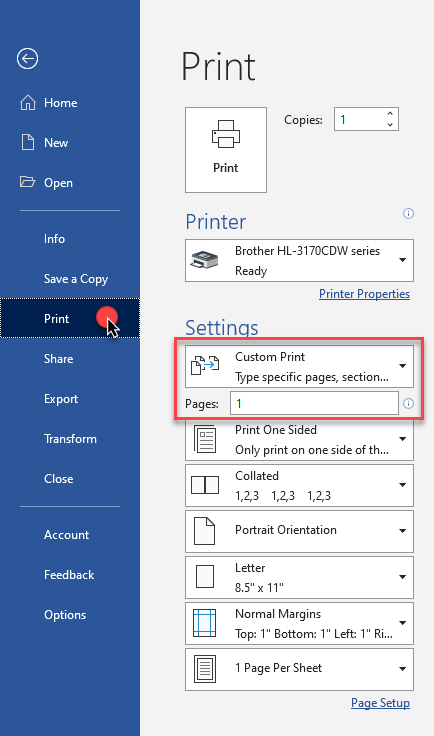
Task: Click the New document icon
Action: (x=28, y=142)
